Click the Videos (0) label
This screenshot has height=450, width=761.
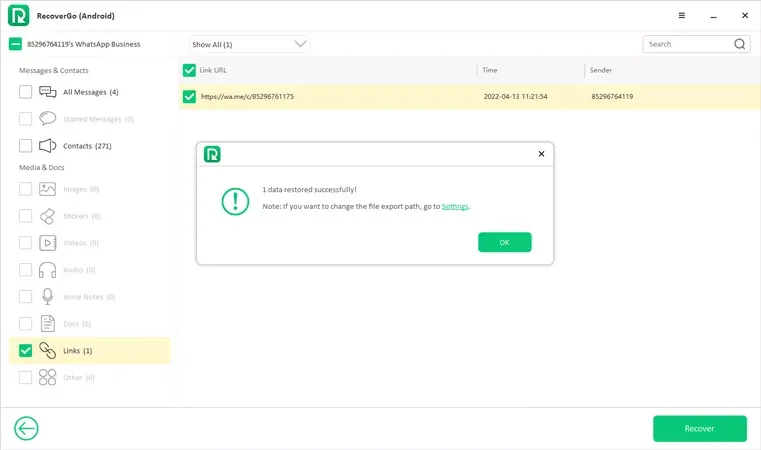coord(81,243)
